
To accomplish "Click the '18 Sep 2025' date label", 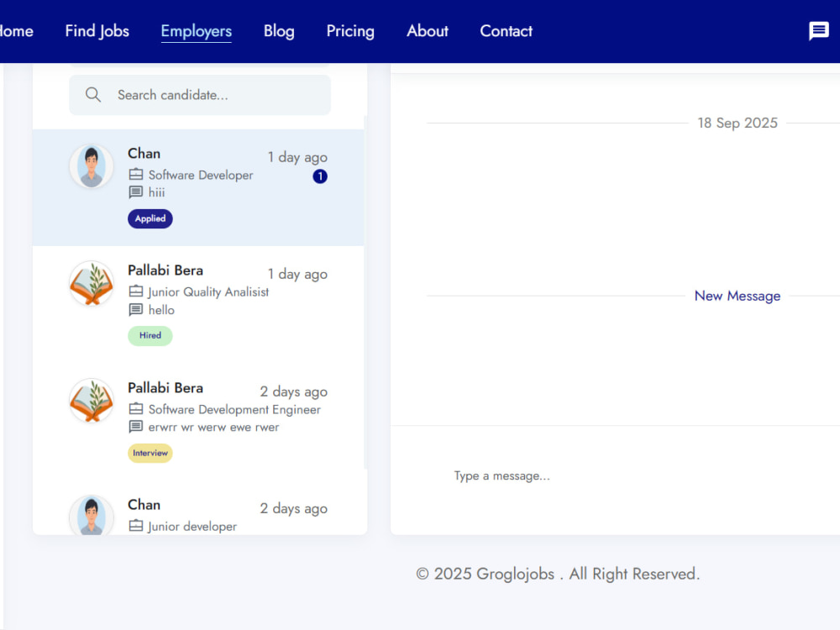I will [738, 123].
